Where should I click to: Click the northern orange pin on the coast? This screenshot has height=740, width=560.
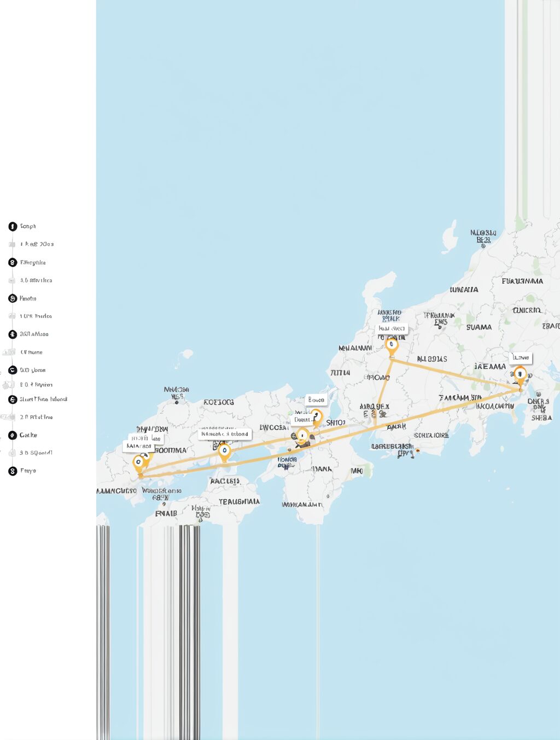coord(391,346)
